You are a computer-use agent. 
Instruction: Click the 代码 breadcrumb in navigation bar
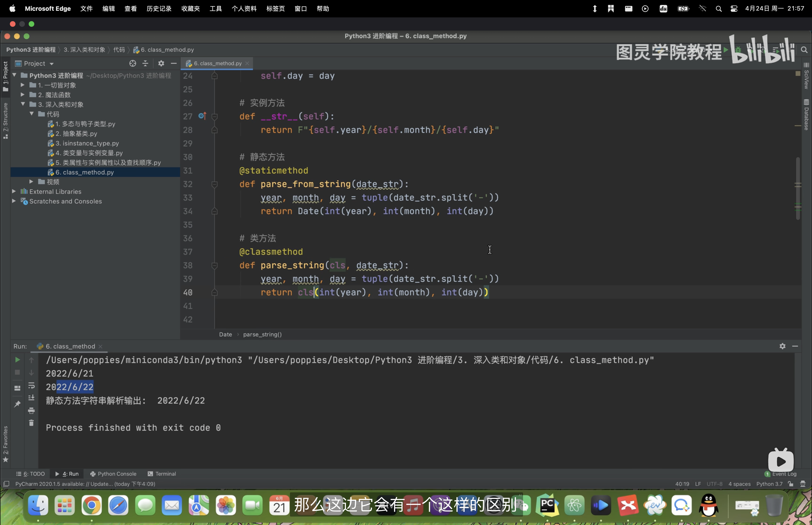[x=119, y=50]
